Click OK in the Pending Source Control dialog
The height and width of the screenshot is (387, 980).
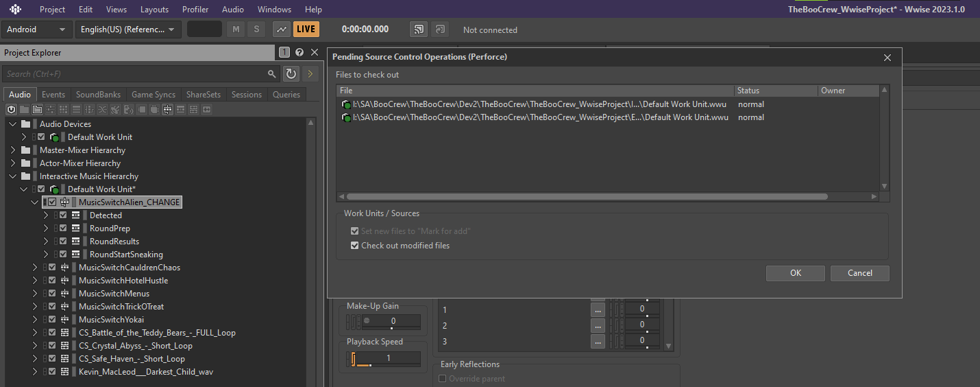795,273
